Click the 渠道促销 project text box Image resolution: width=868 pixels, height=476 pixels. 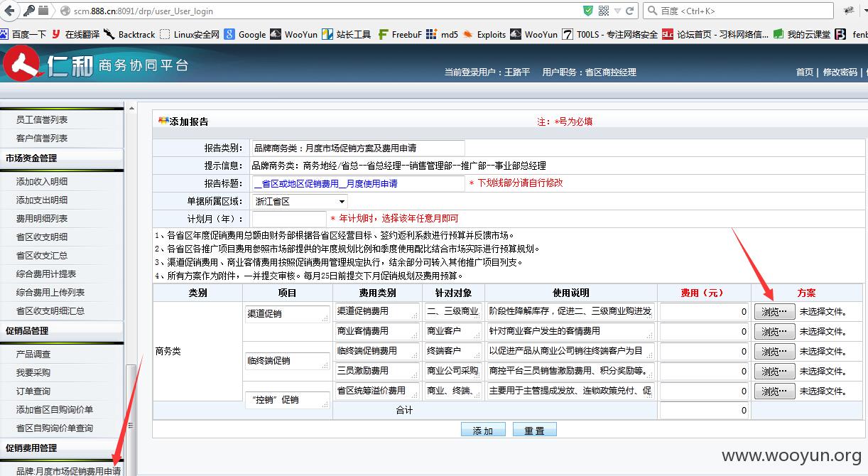pyautogui.click(x=287, y=313)
